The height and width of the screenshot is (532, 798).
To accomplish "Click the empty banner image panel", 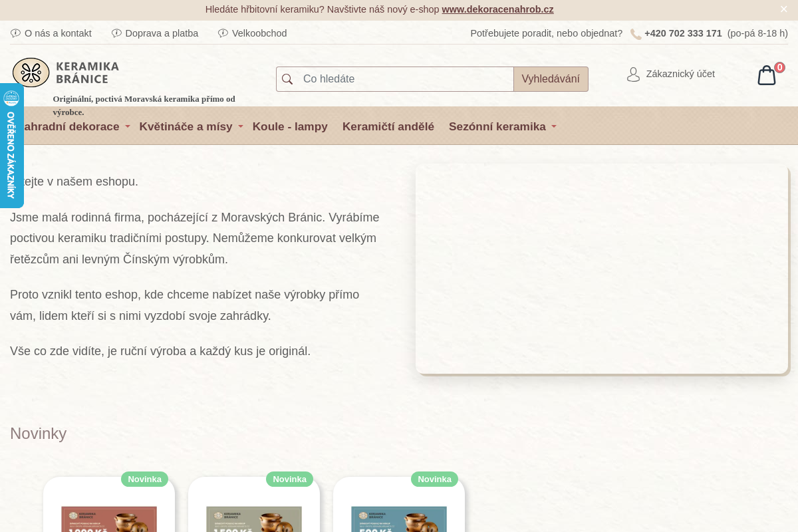I will point(602,269).
